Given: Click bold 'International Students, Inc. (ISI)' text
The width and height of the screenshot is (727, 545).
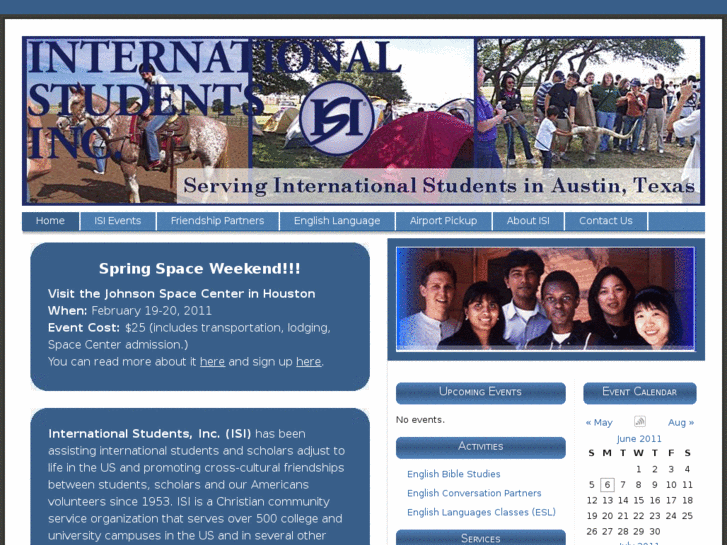Looking at the screenshot, I should click(149, 434).
